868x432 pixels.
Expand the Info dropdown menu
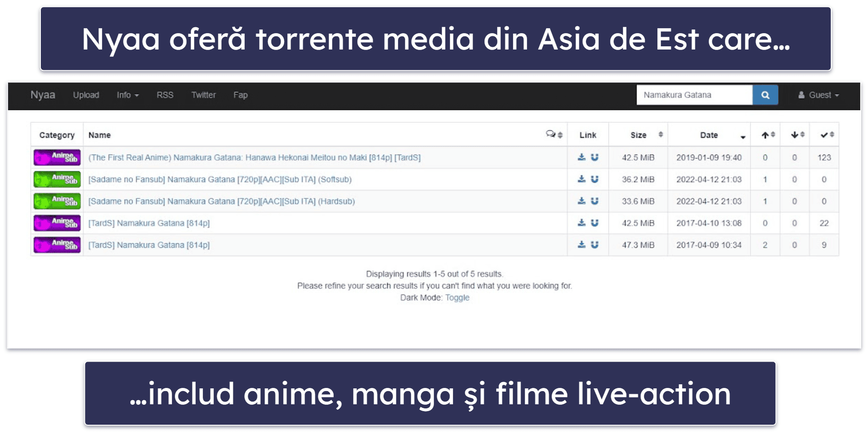pos(128,95)
